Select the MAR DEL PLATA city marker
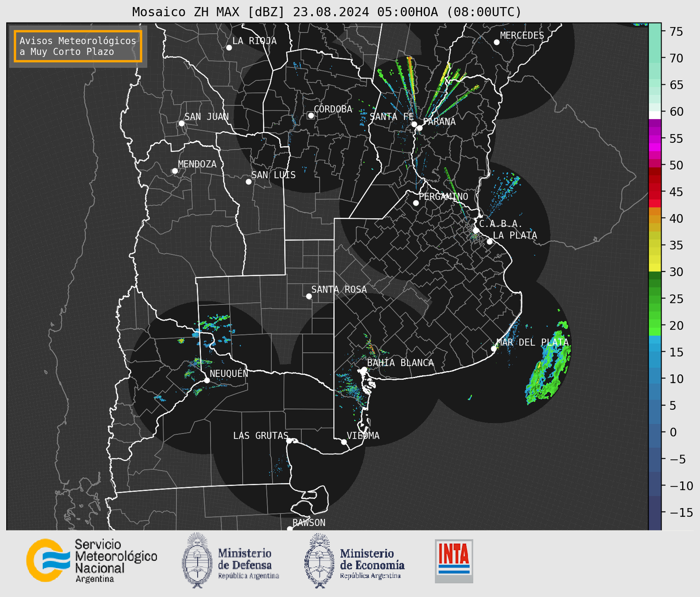The height and width of the screenshot is (597, 700). click(494, 349)
